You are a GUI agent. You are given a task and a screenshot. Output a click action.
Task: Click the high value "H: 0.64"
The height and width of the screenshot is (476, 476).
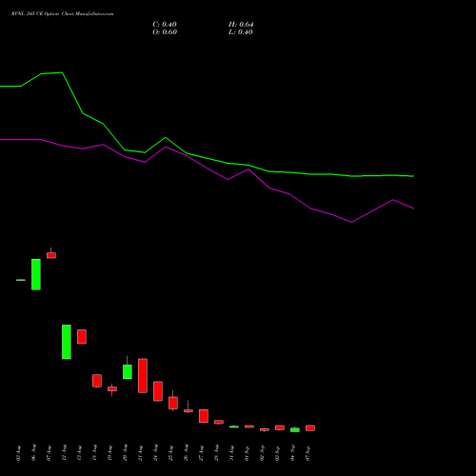(241, 25)
